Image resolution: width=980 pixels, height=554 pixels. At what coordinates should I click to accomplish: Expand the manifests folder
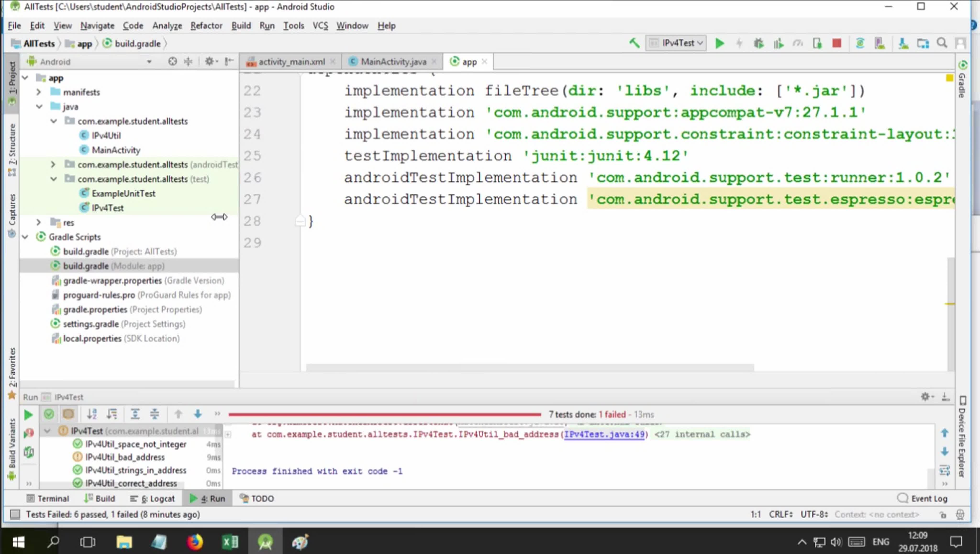coord(39,92)
